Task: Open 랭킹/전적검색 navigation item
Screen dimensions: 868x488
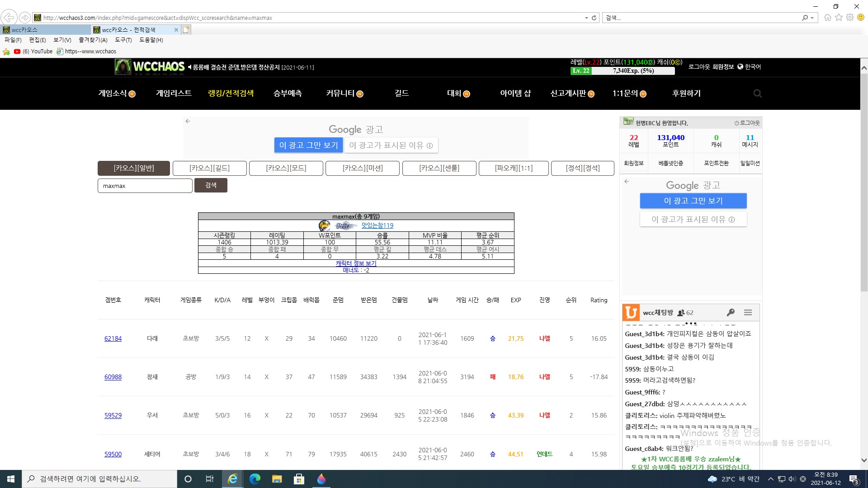Action: tap(231, 93)
